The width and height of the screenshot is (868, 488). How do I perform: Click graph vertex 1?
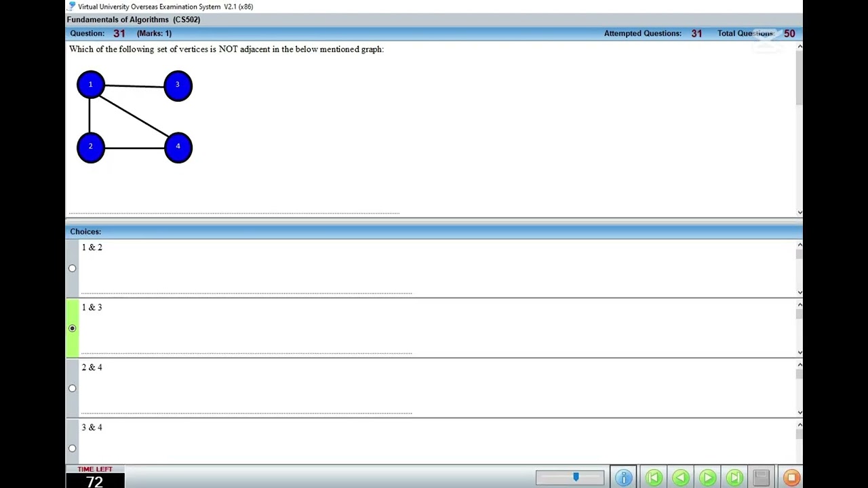(90, 85)
